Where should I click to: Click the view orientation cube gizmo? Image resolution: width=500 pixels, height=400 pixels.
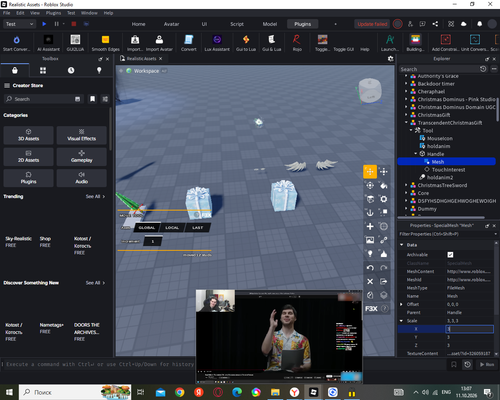pos(369,91)
